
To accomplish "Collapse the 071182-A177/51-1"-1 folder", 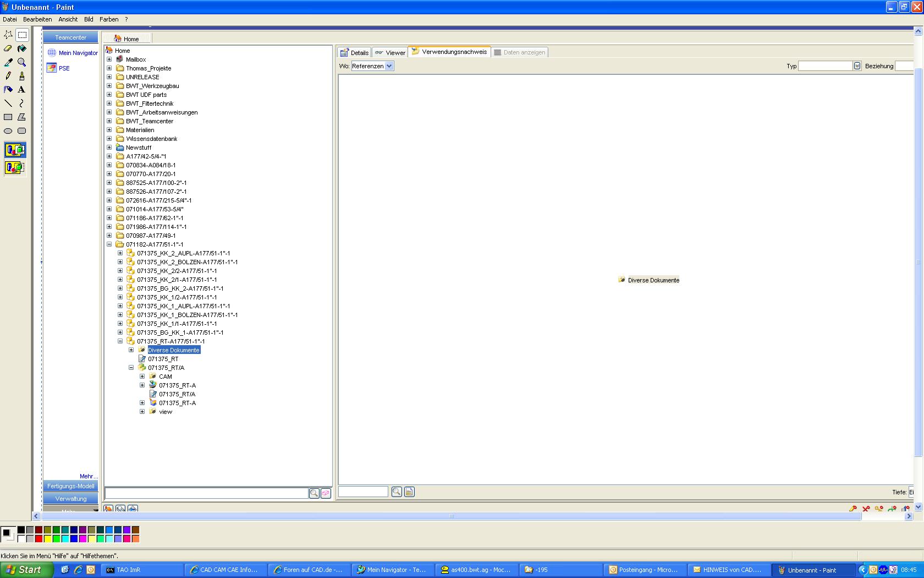I will click(109, 244).
